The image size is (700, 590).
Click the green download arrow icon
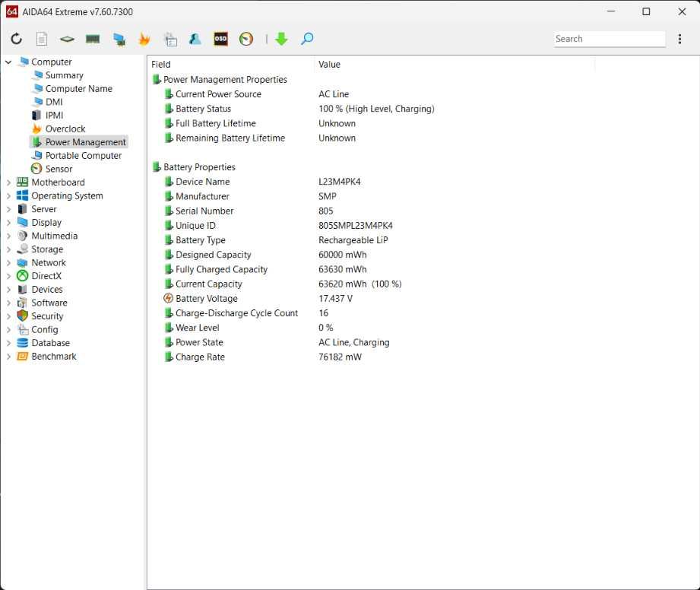[281, 39]
